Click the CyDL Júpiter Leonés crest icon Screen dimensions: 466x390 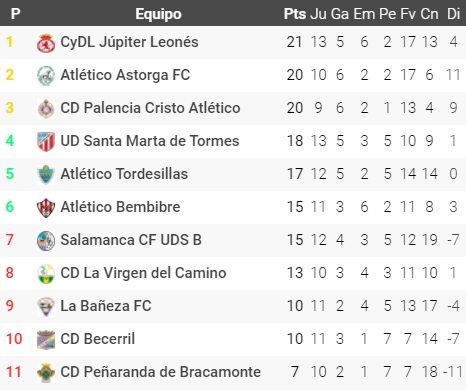point(46,43)
